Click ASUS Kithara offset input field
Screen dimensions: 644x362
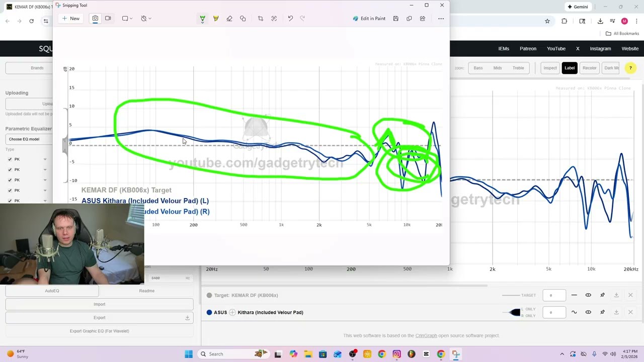point(554,312)
